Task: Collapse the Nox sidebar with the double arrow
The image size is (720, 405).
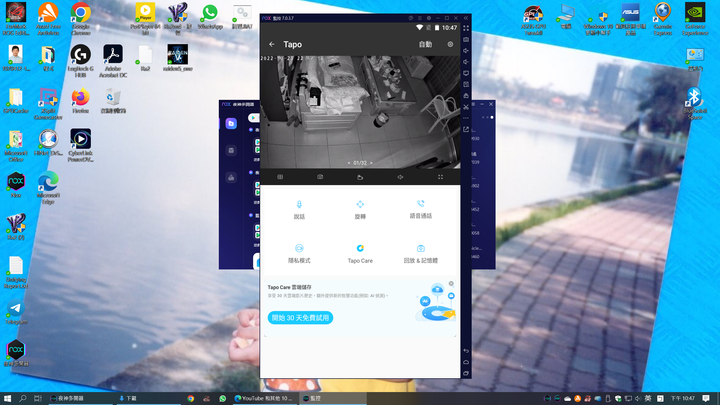Action: [x=466, y=18]
